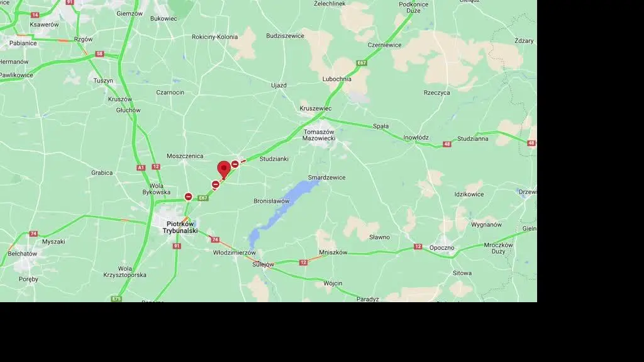Click the E67 shield near Lubochnia
This screenshot has width=644, height=362.
point(362,63)
